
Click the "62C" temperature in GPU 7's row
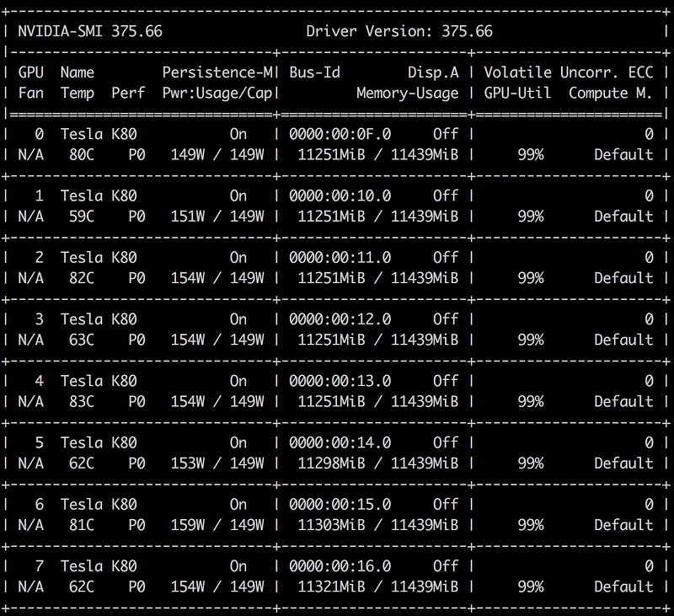(82, 587)
